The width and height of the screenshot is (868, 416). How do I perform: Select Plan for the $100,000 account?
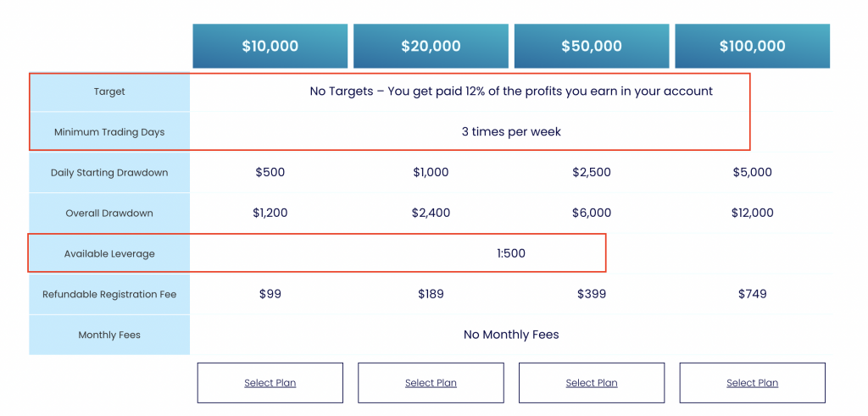tap(753, 383)
